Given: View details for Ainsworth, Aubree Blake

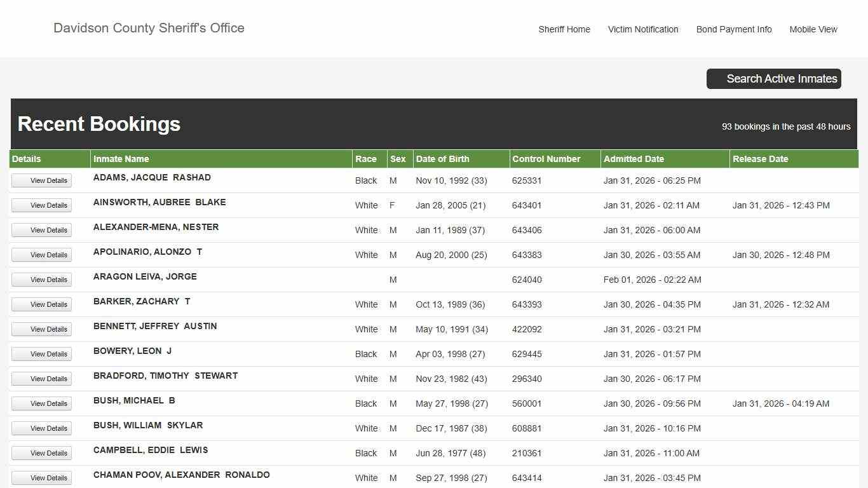Looking at the screenshot, I should (42, 205).
